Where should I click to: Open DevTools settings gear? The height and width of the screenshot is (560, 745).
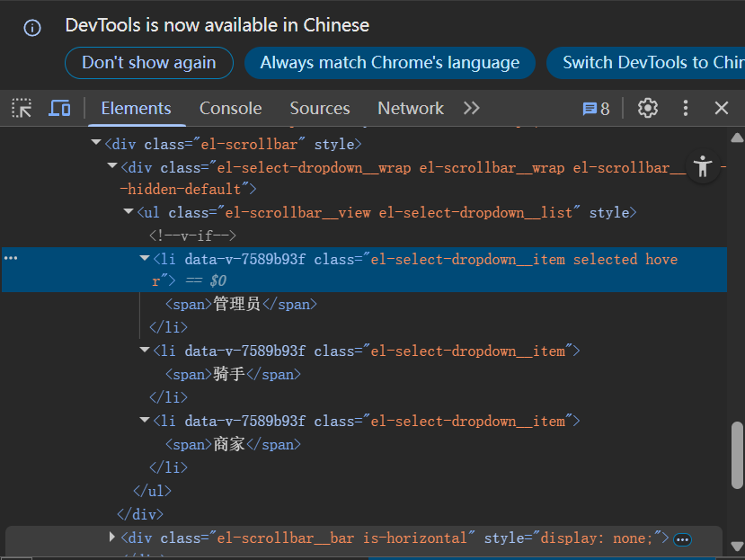click(x=648, y=109)
